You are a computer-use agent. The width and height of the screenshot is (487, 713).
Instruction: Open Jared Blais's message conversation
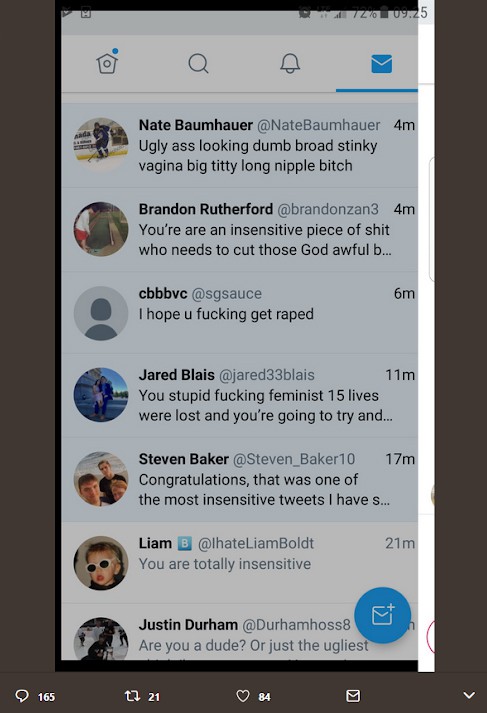point(240,395)
